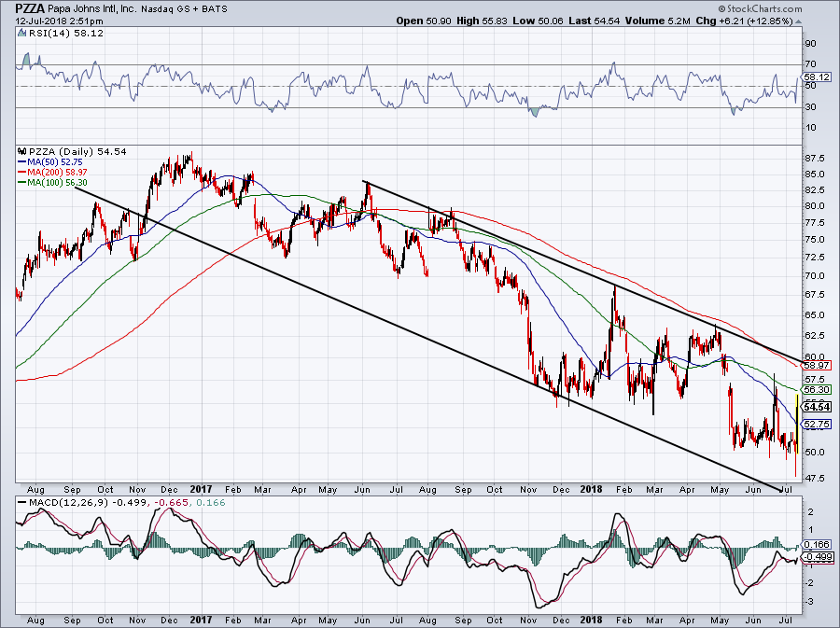Click the 10 label on the RSI axis

click(810, 128)
